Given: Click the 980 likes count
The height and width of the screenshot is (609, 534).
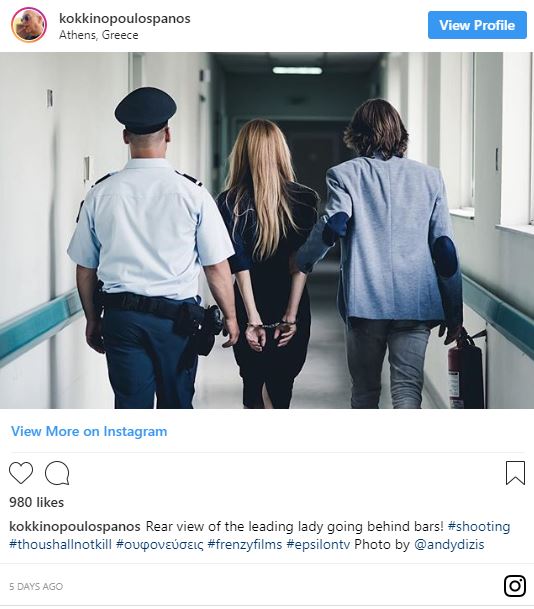Looking at the screenshot, I should pos(37,502).
